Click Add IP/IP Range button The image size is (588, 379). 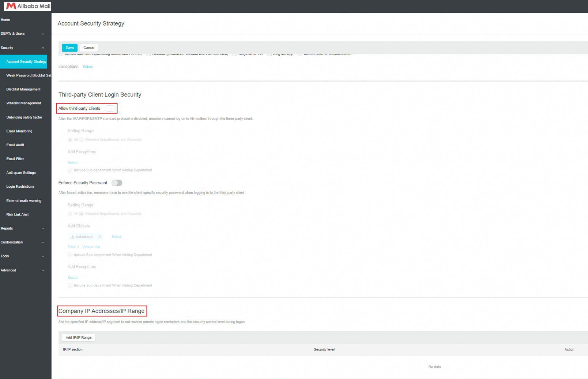pyautogui.click(x=79, y=338)
